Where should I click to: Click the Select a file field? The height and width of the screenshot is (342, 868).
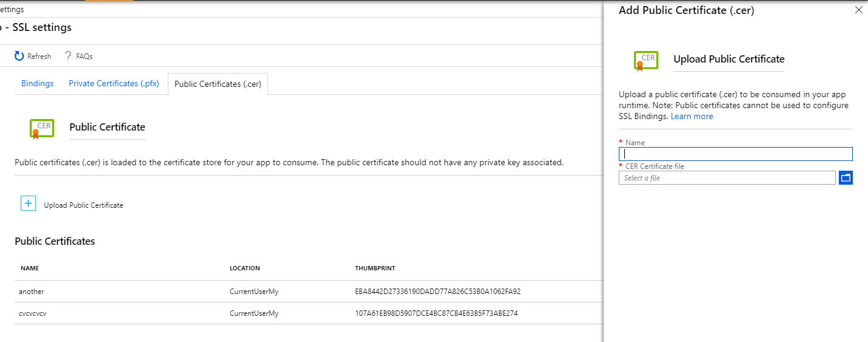(x=727, y=178)
